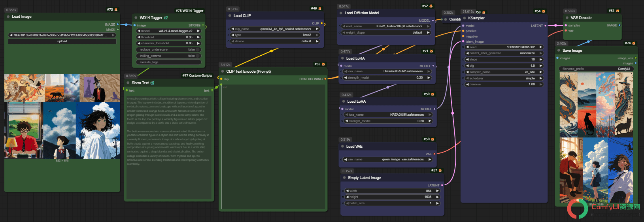The image size is (644, 222).
Task: Click the generated collage preview in Save Image
Action: 596,137
